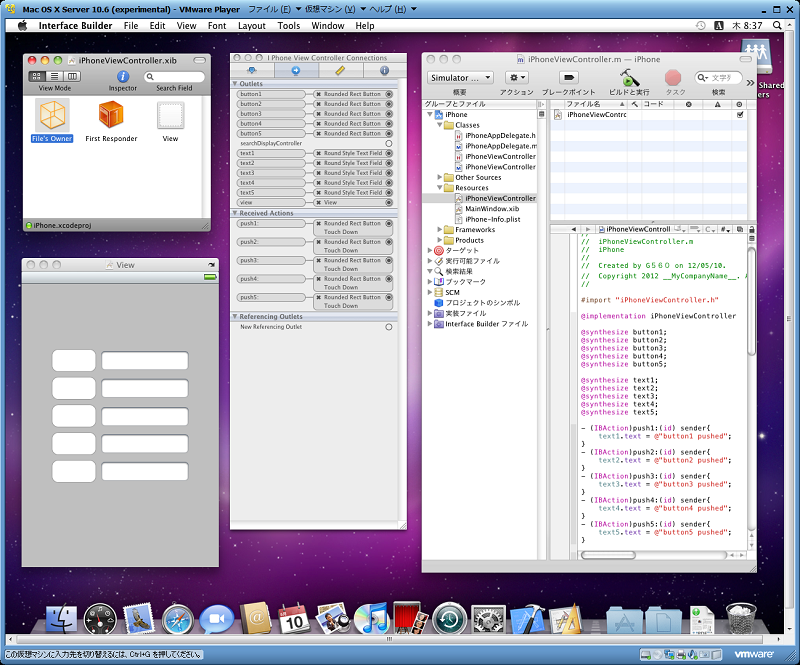Click Build and Run hammer icon in Xcode
This screenshot has height=665, width=800.
(x=629, y=78)
